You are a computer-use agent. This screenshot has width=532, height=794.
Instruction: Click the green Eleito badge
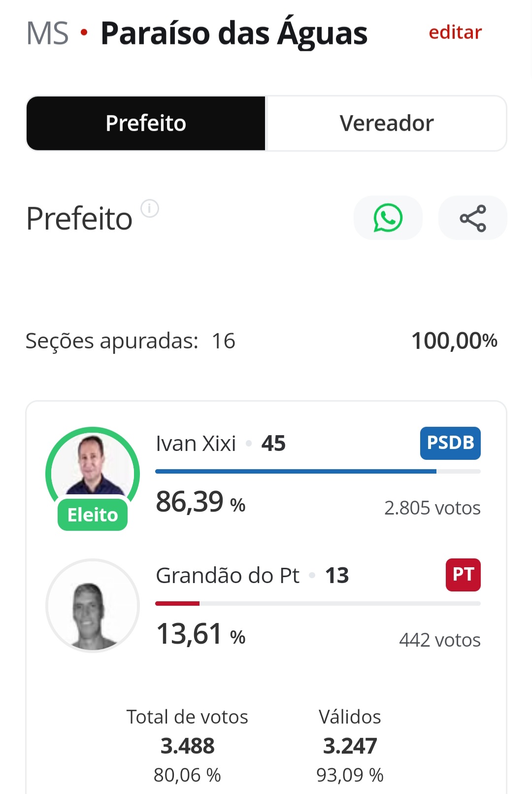point(93,515)
